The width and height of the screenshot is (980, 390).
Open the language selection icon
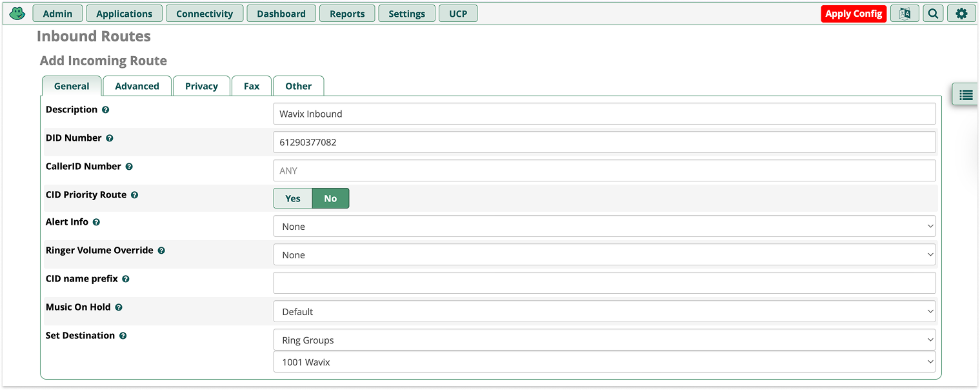click(x=905, y=13)
